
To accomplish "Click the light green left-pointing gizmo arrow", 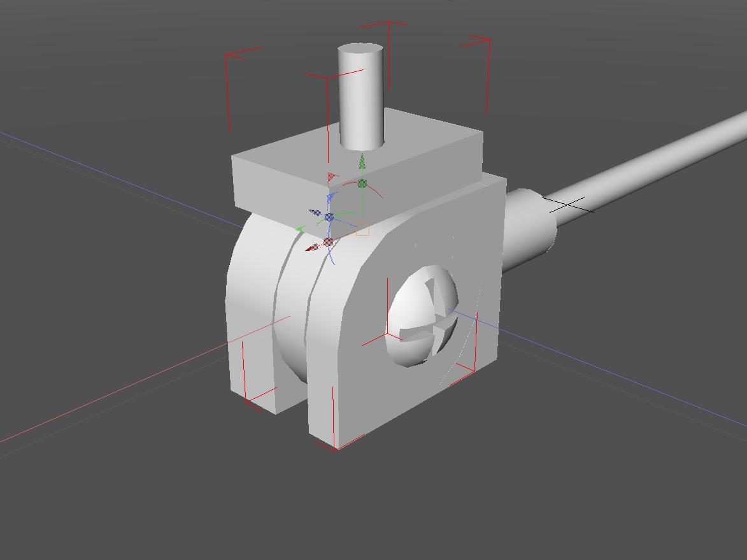I will (x=301, y=229).
